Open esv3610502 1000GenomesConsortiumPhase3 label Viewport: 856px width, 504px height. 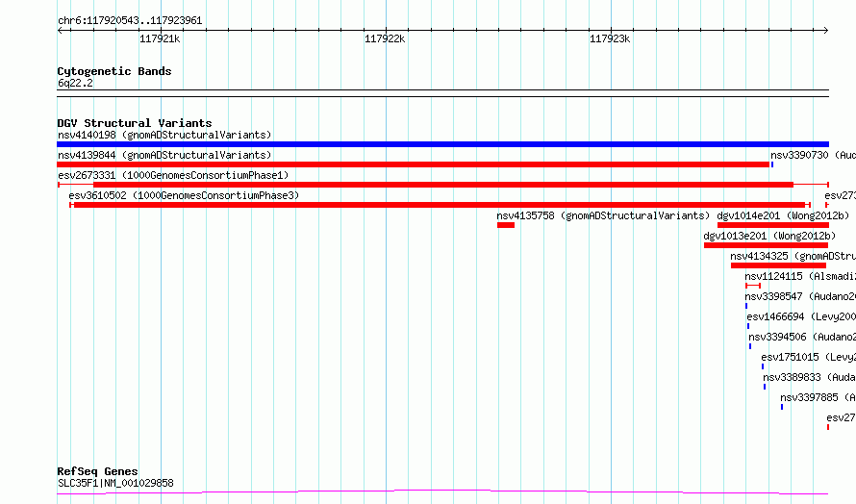coord(184,195)
